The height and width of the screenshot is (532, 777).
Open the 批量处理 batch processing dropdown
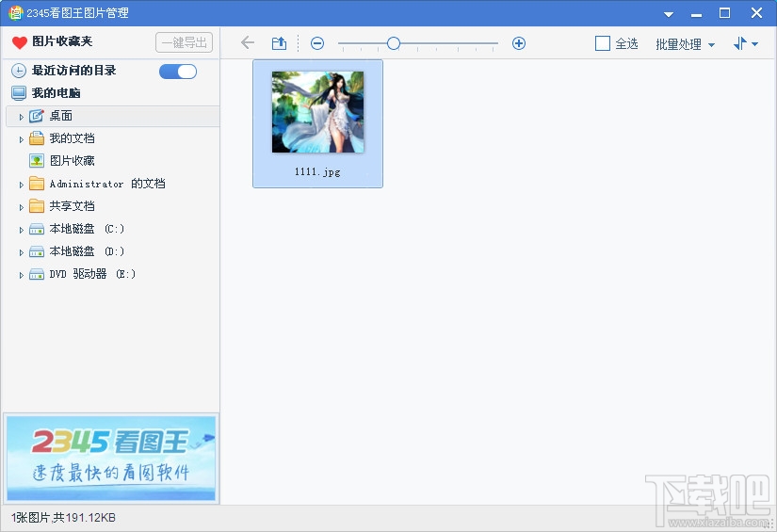pyautogui.click(x=685, y=44)
